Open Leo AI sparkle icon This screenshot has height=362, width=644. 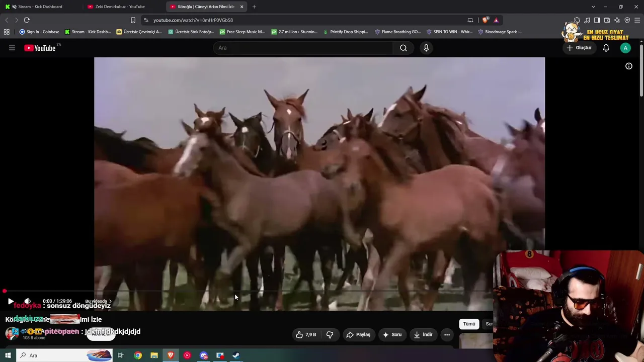617,20
